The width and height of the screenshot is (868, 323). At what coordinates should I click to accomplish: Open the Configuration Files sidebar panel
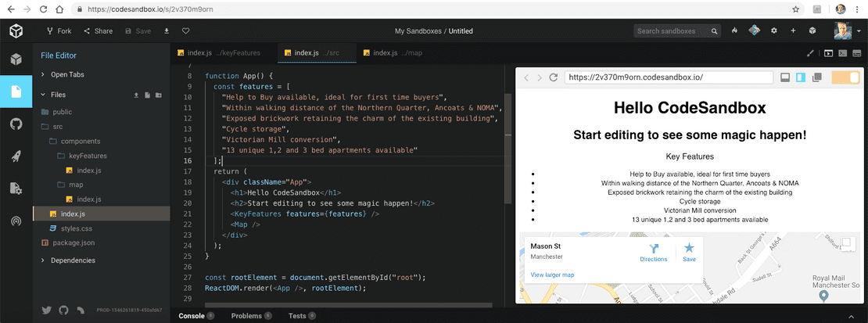[16, 188]
